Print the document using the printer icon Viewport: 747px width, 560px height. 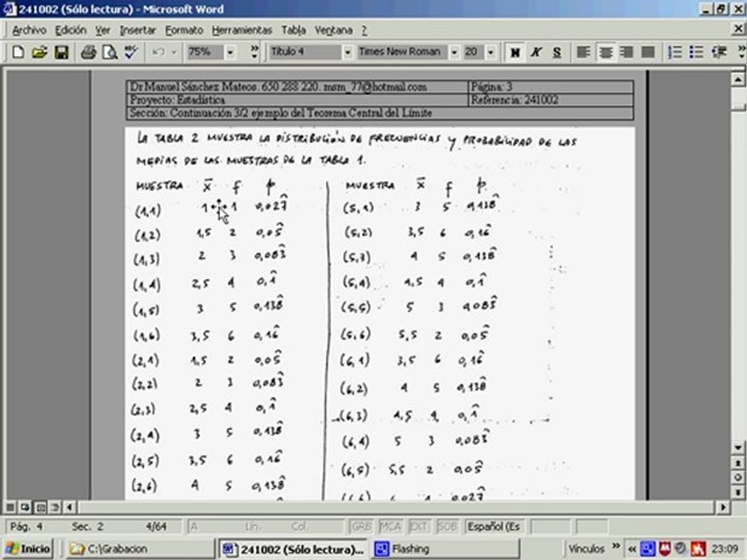point(88,52)
